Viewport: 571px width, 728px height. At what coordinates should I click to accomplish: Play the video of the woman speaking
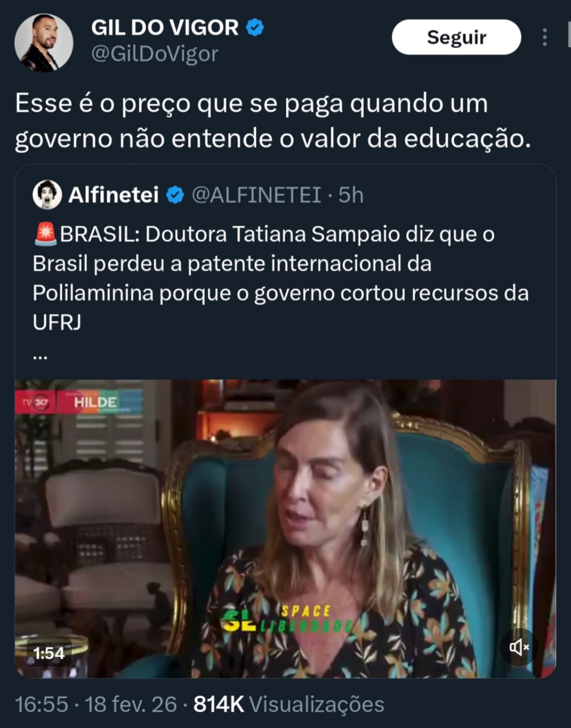point(285,529)
